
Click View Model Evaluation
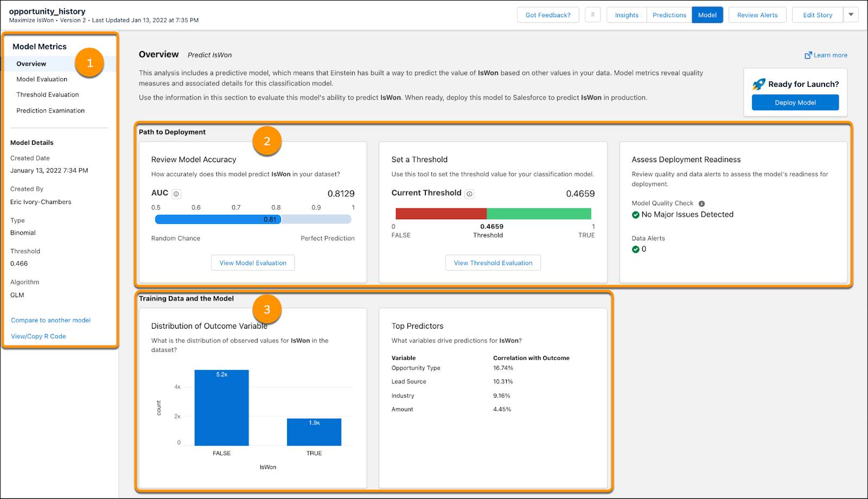(x=253, y=263)
